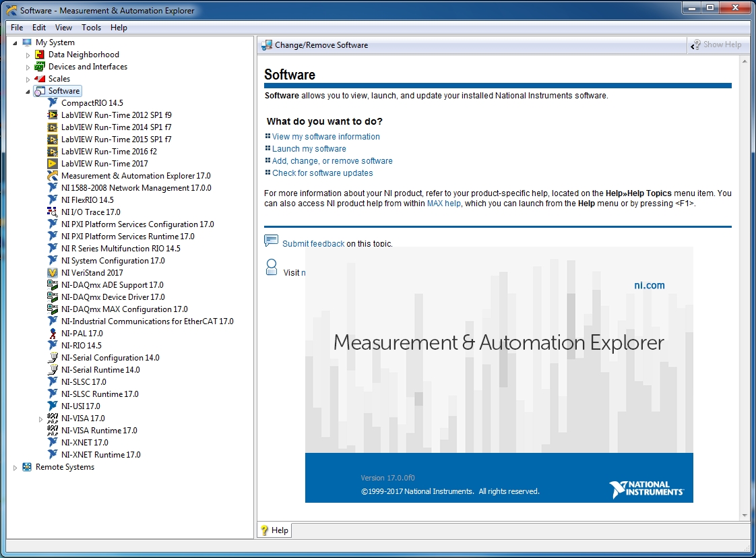Expand the Scales node
This screenshot has width=756, height=558.
tap(28, 79)
